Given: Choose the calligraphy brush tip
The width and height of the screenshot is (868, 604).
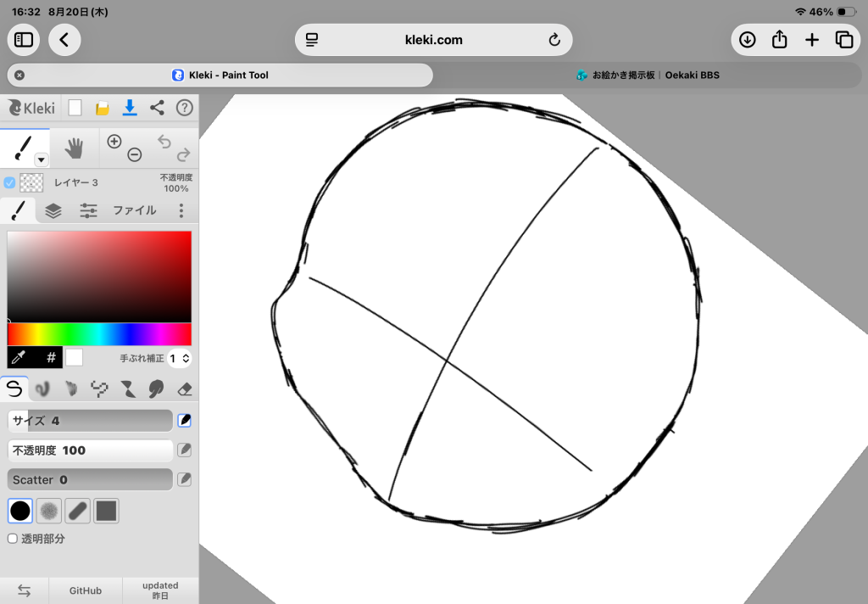Looking at the screenshot, I should click(77, 511).
